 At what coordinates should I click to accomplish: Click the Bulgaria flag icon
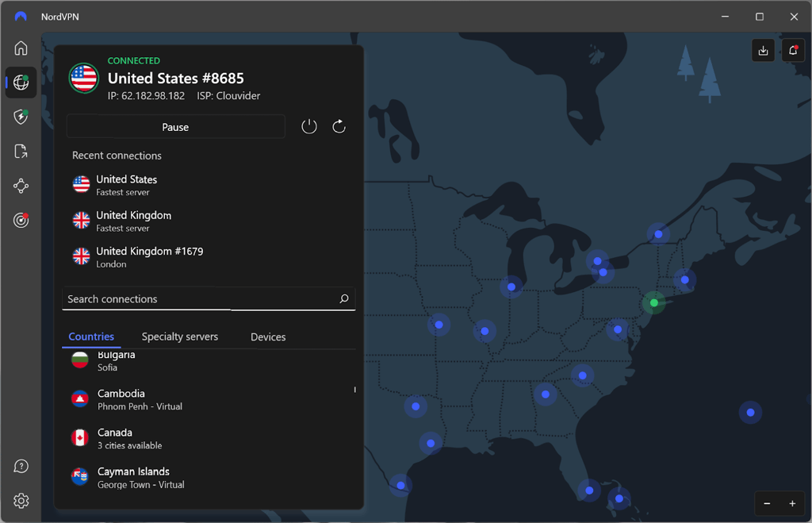(80, 360)
